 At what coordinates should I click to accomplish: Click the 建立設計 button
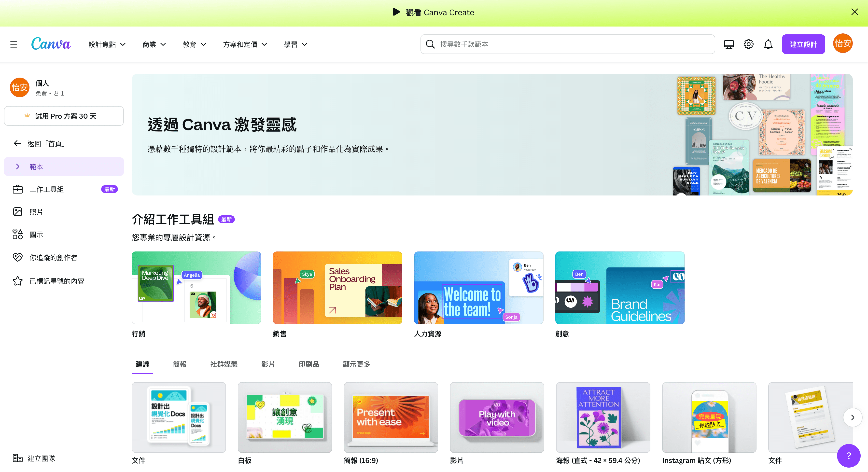click(x=803, y=44)
